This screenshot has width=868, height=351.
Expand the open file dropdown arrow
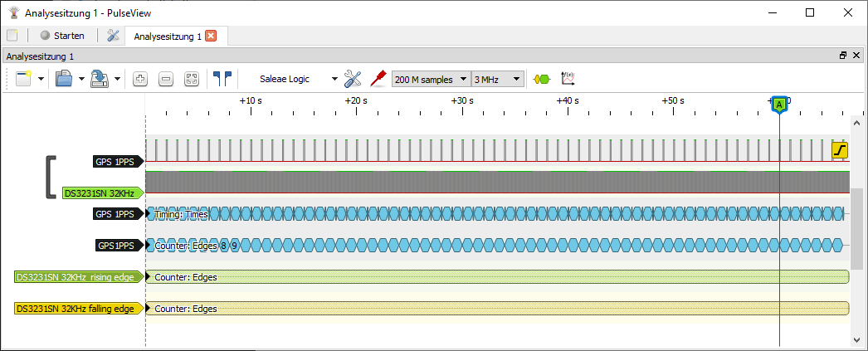[82, 79]
